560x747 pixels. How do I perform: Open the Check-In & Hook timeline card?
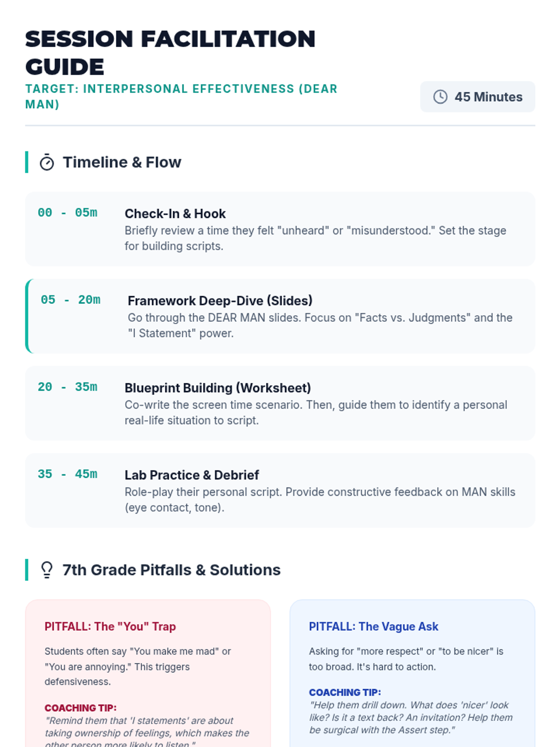click(280, 229)
